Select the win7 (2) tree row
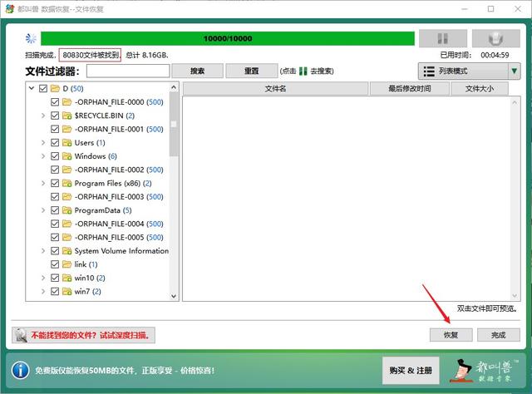 [x=87, y=292]
